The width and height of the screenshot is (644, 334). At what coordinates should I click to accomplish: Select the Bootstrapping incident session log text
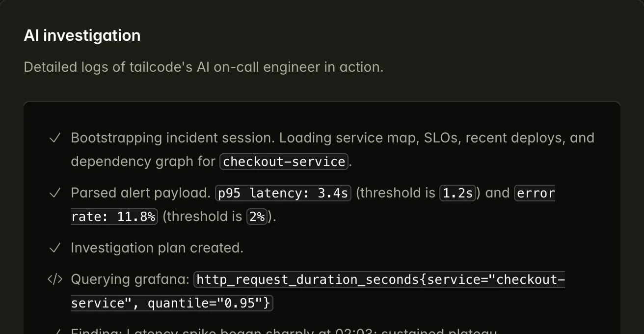pyautogui.click(x=173, y=138)
